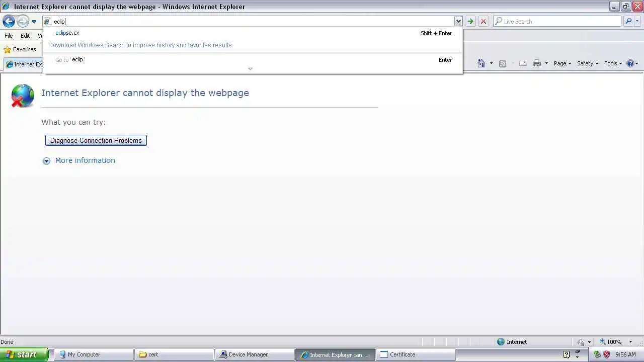Switch to Device Manager taskbar window
This screenshot has height=362, width=644.
[255, 354]
